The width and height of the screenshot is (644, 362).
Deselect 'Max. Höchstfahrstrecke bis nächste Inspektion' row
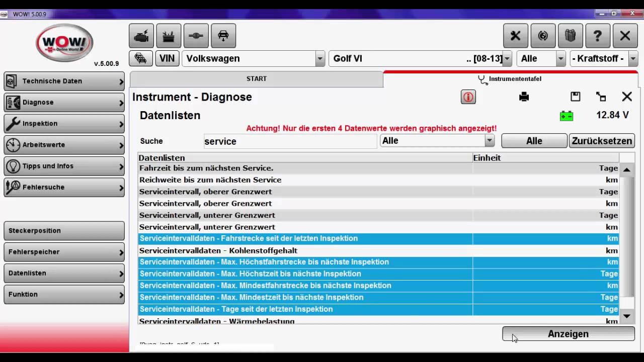(378, 262)
